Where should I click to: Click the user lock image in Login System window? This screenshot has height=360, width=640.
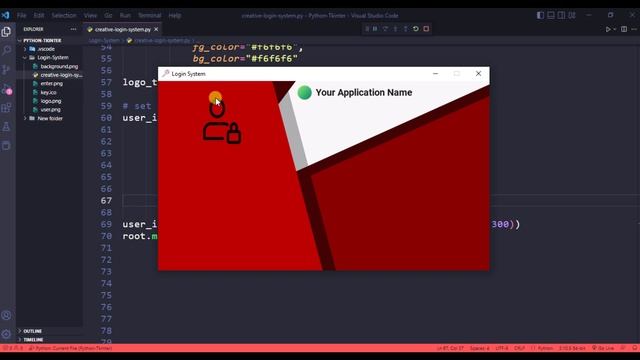tap(222, 122)
